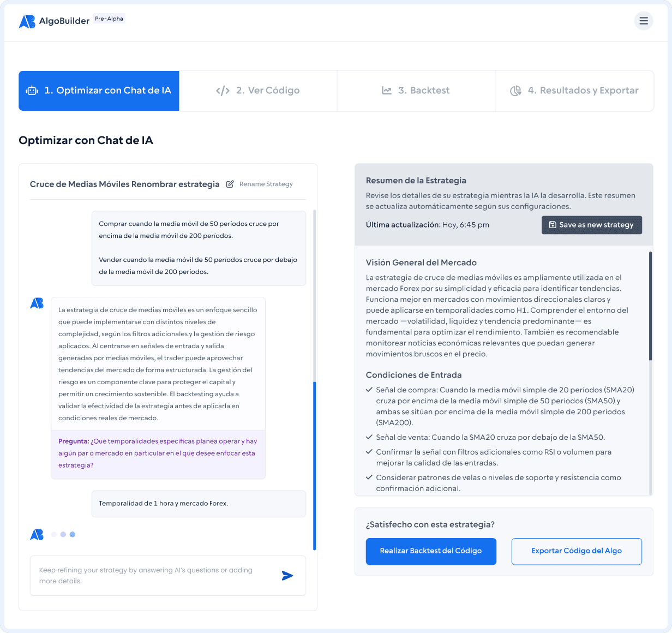Viewport: 672px width, 633px height.
Task: Click the code brackets icon in Ver Código tab
Action: click(223, 91)
